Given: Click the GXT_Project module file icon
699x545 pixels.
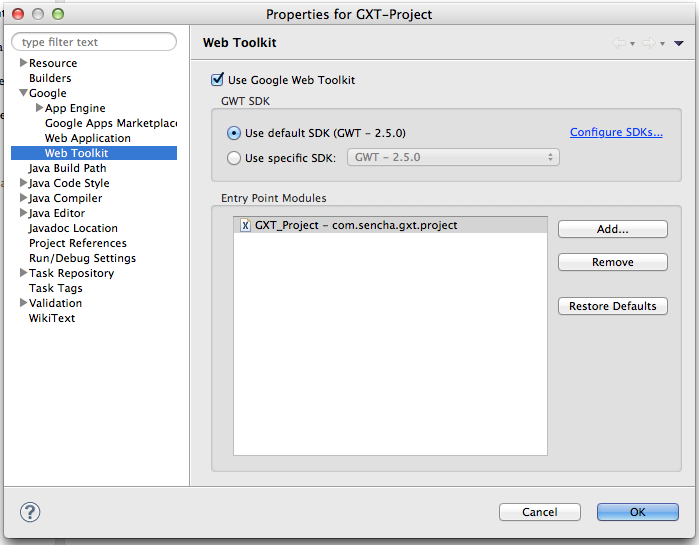Looking at the screenshot, I should point(245,225).
